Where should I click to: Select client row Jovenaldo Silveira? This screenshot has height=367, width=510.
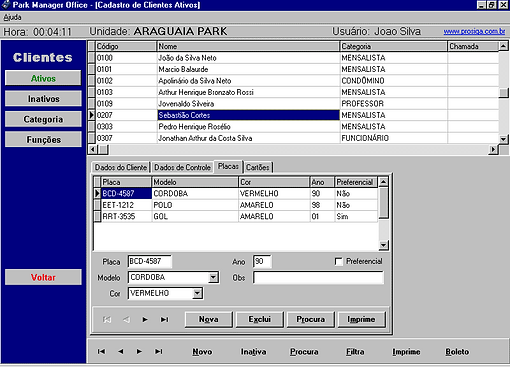tap(293, 104)
